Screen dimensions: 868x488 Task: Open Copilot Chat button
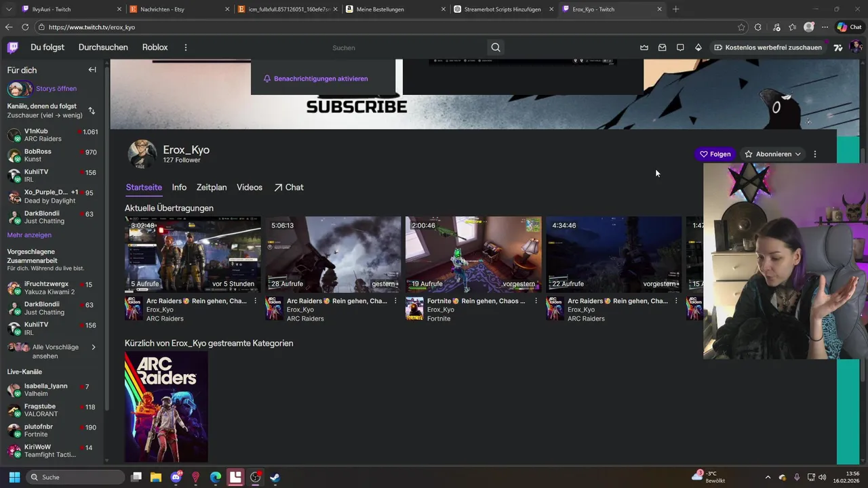coord(850,27)
